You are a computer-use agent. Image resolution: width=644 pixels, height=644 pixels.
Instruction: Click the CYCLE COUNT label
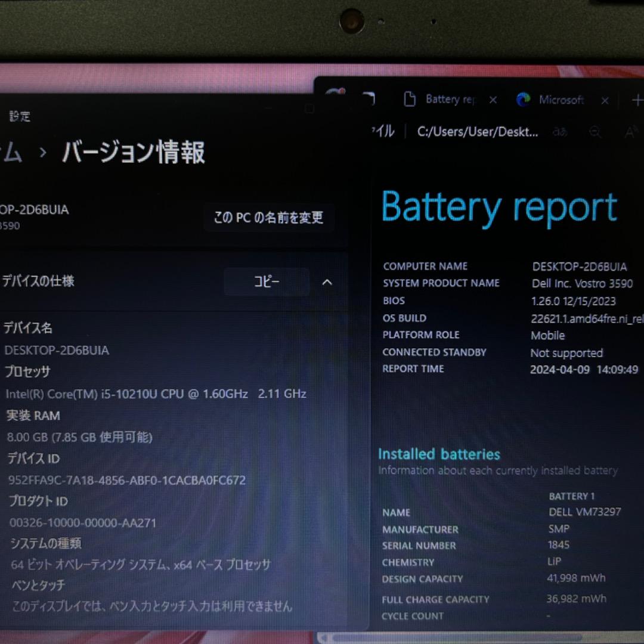tap(413, 616)
